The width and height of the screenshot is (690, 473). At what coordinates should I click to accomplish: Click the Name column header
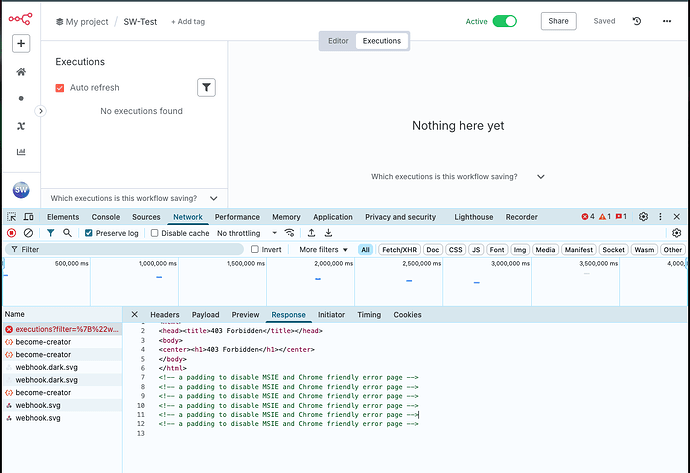tap(62, 314)
